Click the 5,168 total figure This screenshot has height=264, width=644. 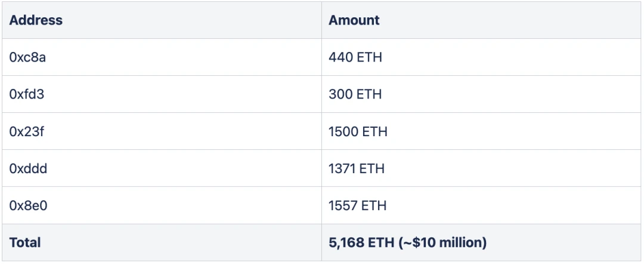point(343,242)
